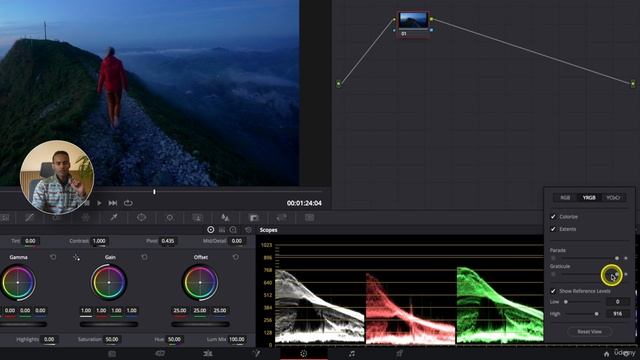Select the YCbCr parade mode tab
This screenshot has height=360, width=640.
613,198
